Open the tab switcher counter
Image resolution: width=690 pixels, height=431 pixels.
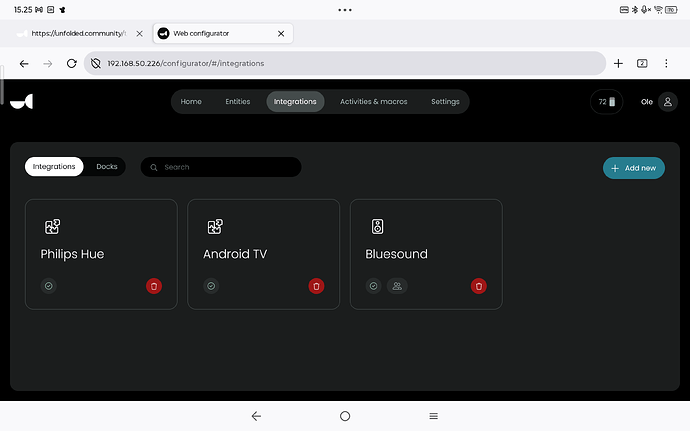[x=642, y=63]
